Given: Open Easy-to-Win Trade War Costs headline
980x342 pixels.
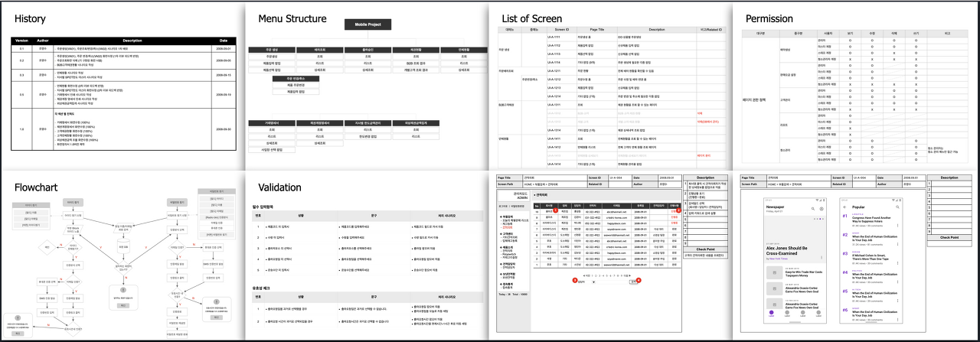Looking at the screenshot, I should [x=804, y=274].
